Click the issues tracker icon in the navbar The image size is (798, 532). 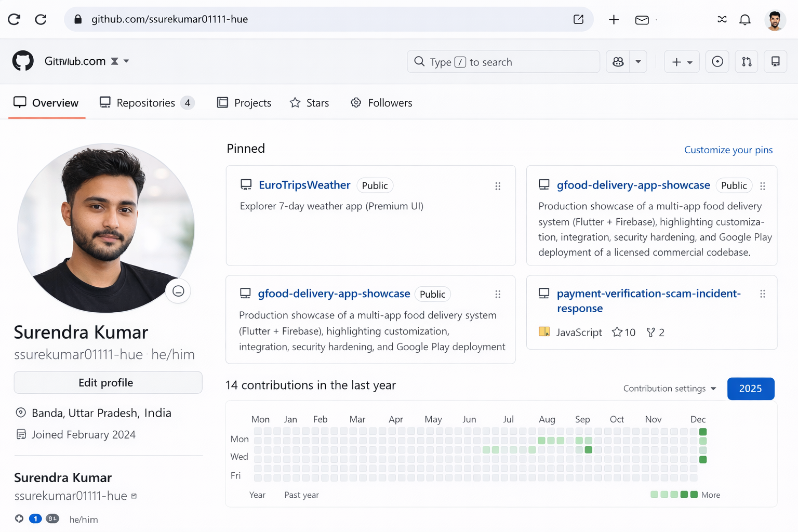point(717,61)
